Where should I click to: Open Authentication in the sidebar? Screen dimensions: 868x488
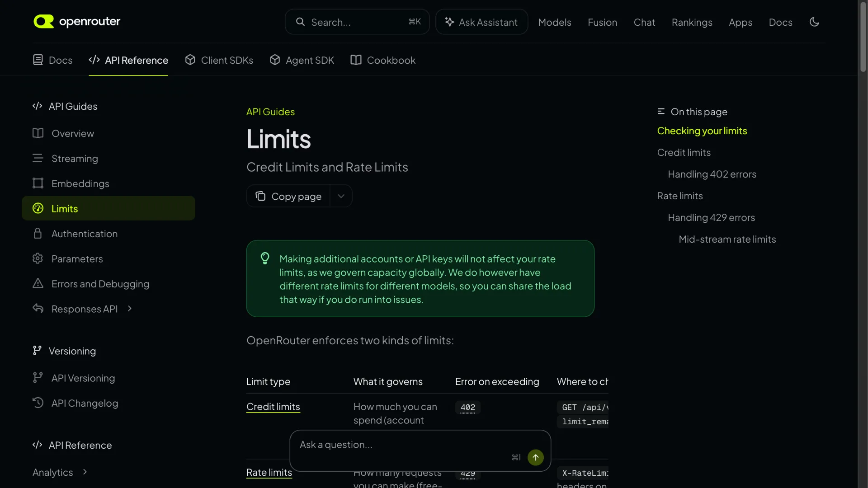108,234
